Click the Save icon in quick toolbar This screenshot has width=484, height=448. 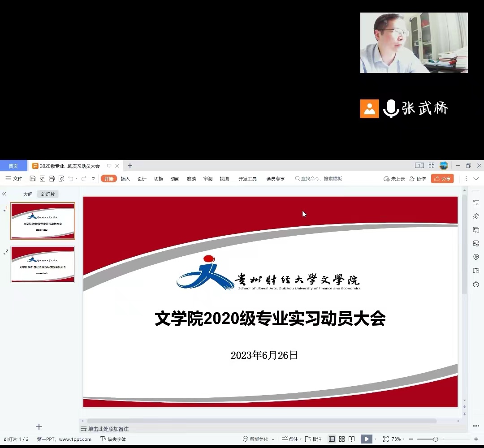33,179
